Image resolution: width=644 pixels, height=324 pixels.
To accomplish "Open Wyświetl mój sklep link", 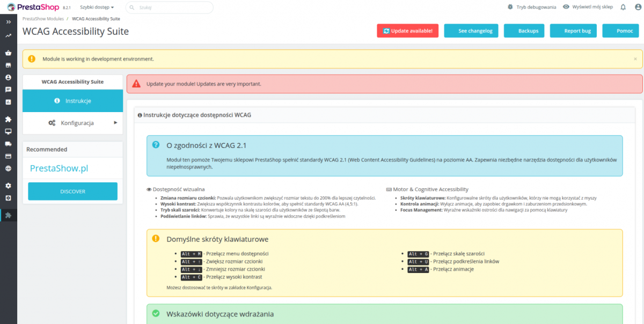I will [x=588, y=8].
